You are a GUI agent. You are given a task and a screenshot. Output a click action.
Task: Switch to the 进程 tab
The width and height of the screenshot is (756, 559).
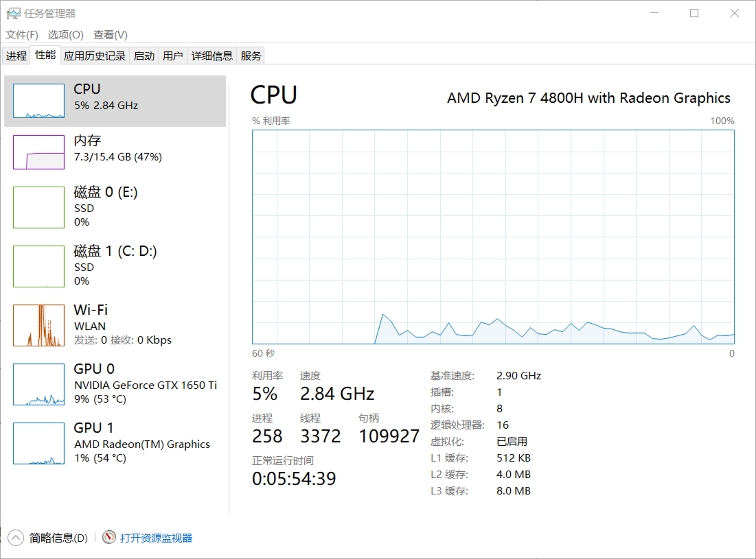tap(16, 56)
